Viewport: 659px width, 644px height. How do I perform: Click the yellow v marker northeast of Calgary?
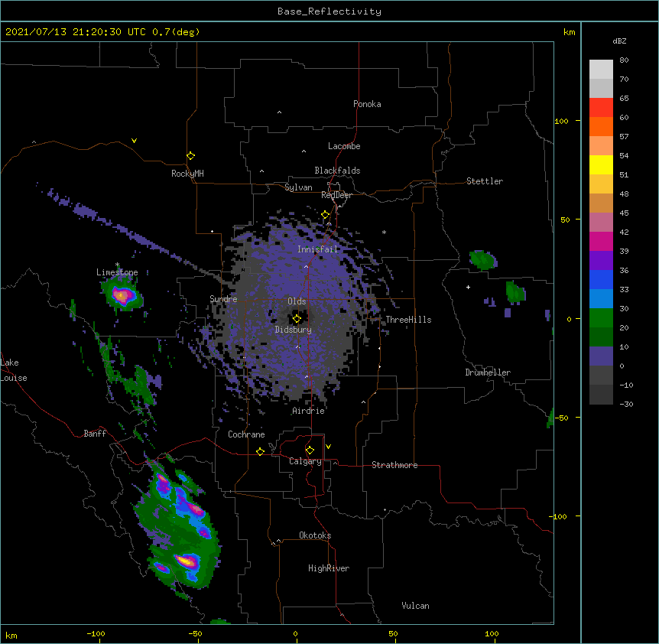pos(328,447)
